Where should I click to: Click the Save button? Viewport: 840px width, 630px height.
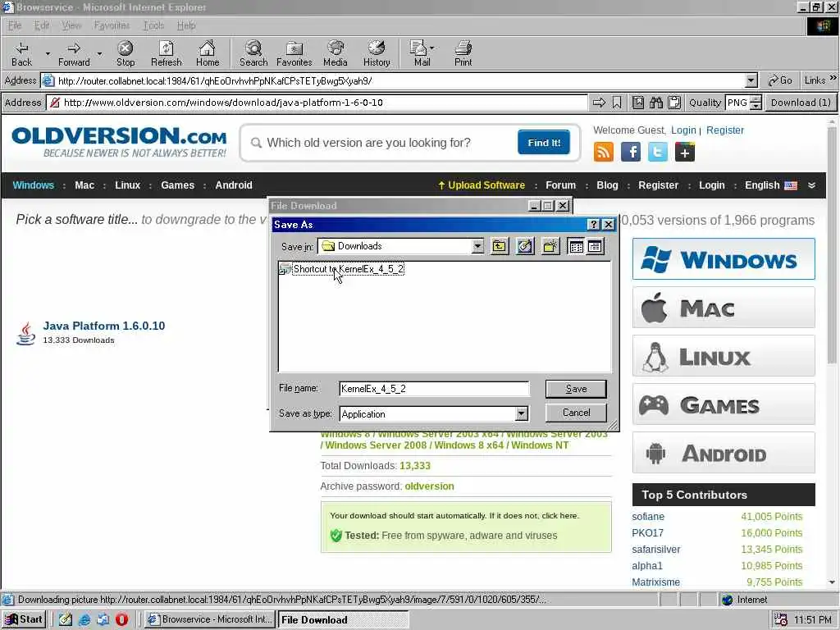[x=576, y=389]
